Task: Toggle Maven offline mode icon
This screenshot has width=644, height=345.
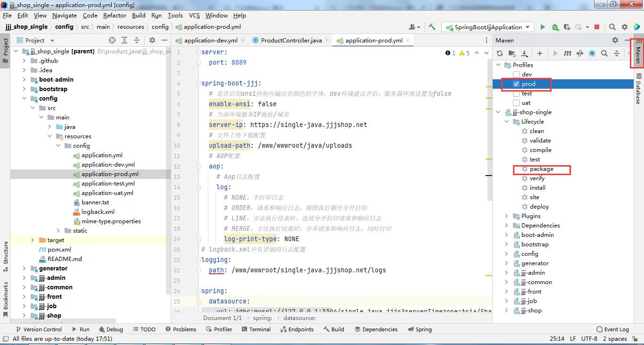Action: [580, 54]
